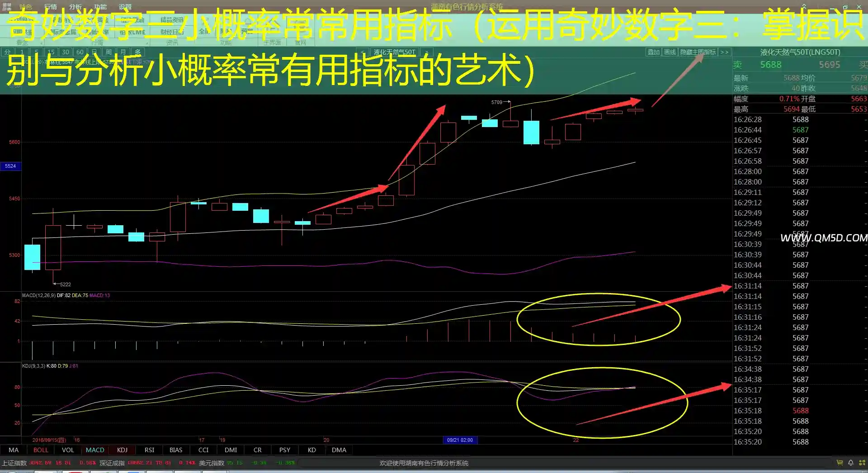The width and height of the screenshot is (868, 473).
Task: Click the 5688 sell price value
Action: (771, 65)
